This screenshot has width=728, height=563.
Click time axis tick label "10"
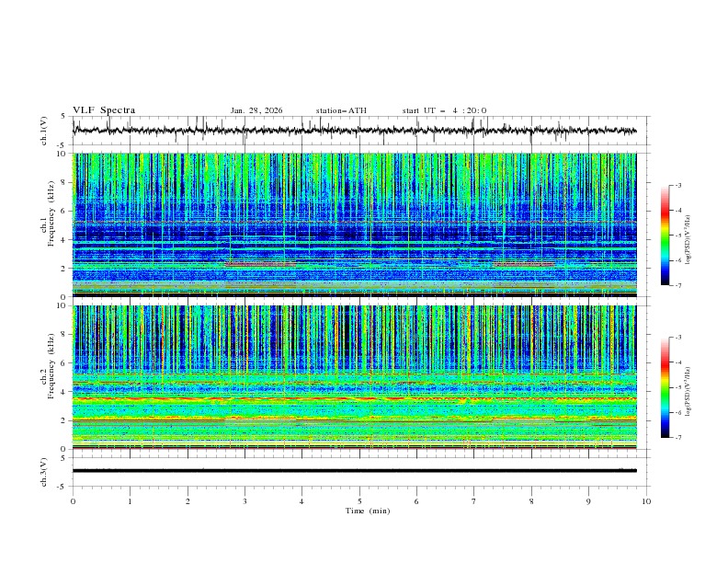tap(646, 501)
